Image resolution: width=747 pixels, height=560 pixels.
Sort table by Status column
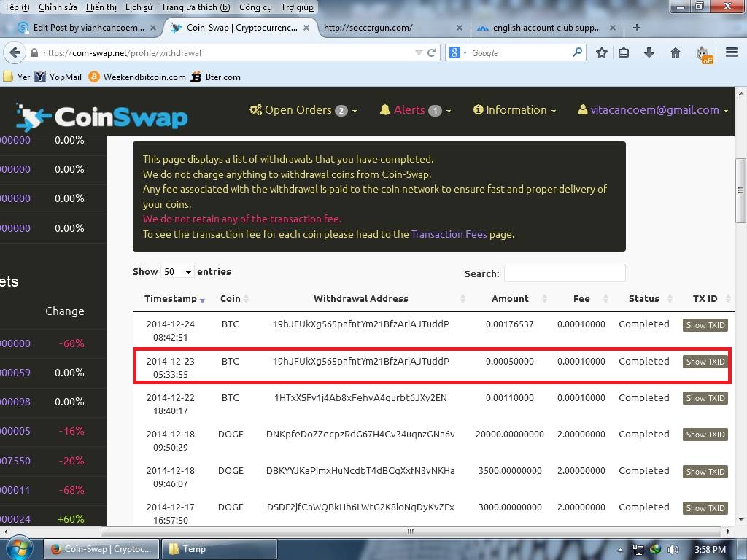click(x=644, y=298)
